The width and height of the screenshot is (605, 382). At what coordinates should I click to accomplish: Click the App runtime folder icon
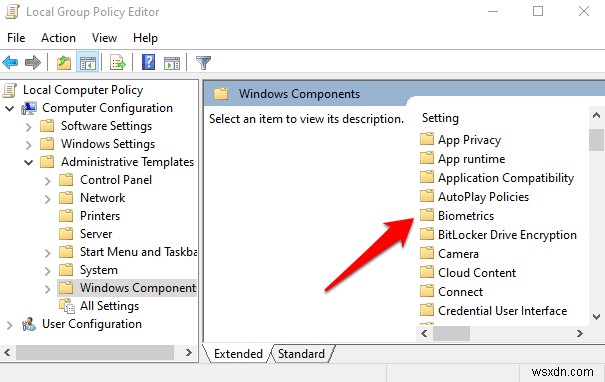tap(427, 158)
